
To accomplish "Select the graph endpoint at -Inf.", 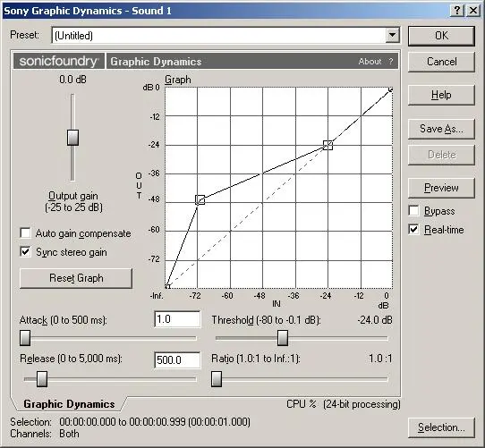I will (x=167, y=286).
